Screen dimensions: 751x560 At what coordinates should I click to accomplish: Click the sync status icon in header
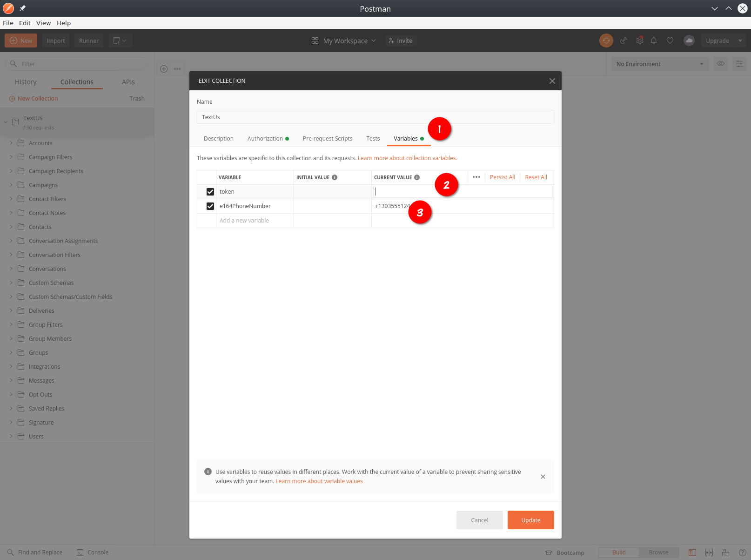tap(606, 40)
